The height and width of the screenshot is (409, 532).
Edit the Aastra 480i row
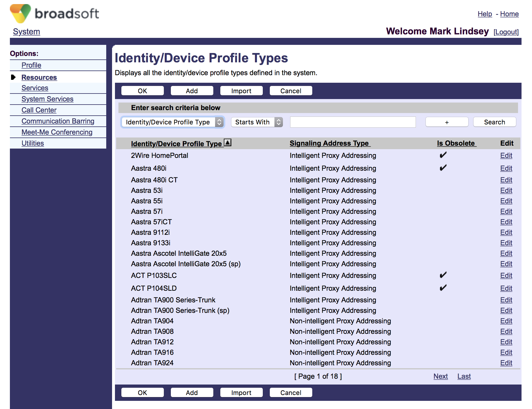pos(506,168)
